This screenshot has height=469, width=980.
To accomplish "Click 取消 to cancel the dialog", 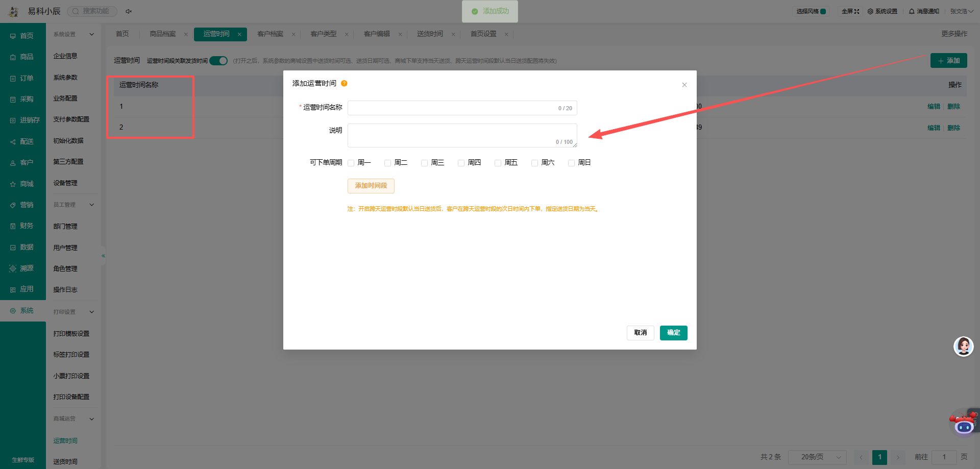I will 641,333.
